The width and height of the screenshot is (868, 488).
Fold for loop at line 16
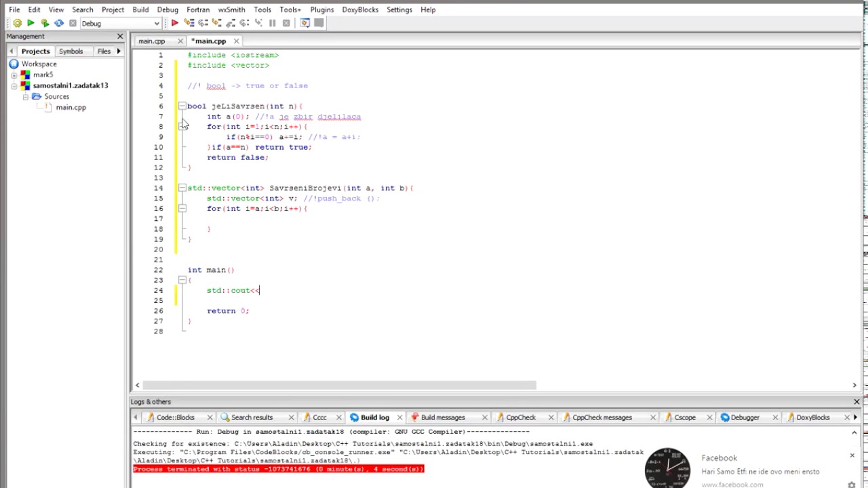[x=182, y=209]
